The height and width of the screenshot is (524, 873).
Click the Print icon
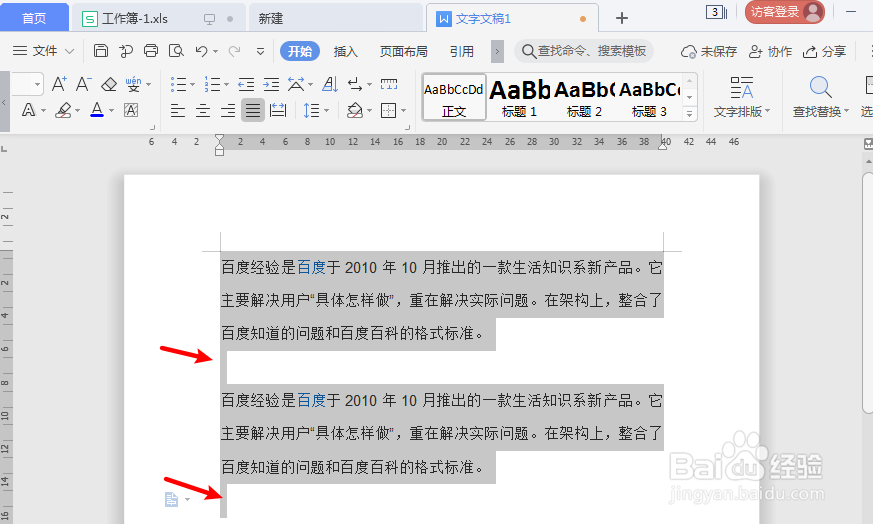pyautogui.click(x=151, y=51)
